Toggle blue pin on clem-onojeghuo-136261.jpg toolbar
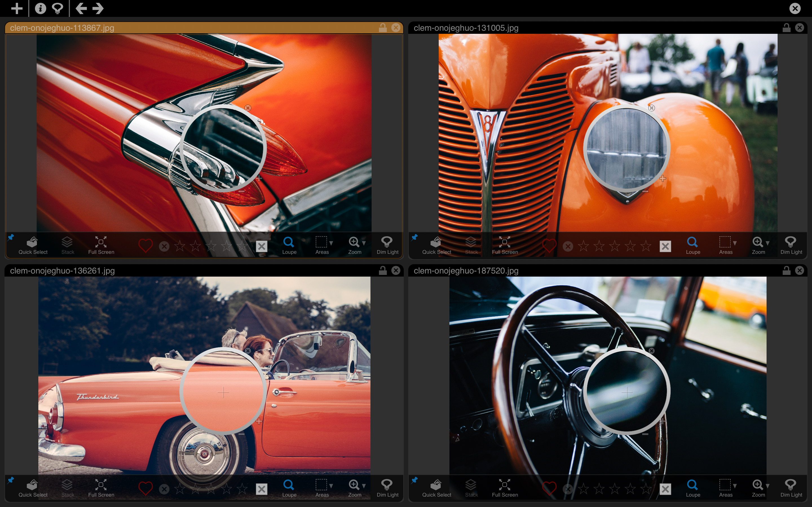This screenshot has height=507, width=812. point(11,480)
